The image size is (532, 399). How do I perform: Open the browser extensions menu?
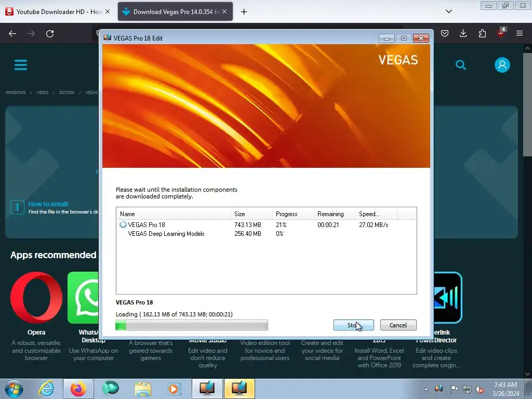tap(482, 33)
